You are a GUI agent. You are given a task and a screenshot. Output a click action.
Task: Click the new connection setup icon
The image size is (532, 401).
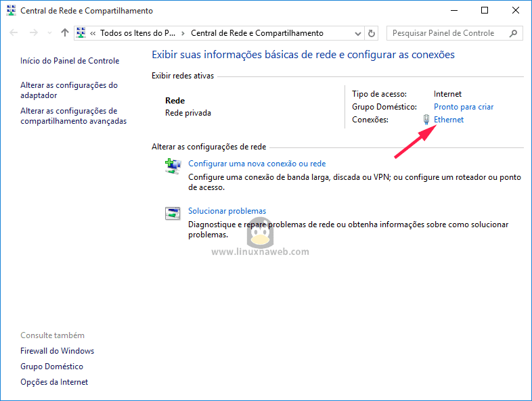click(173, 166)
